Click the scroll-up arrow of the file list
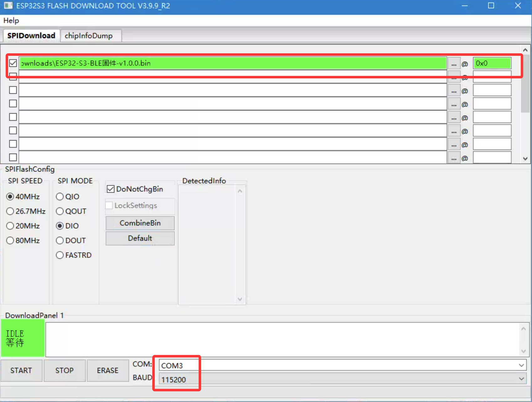Screen dimensions: 532x402 pos(525,50)
